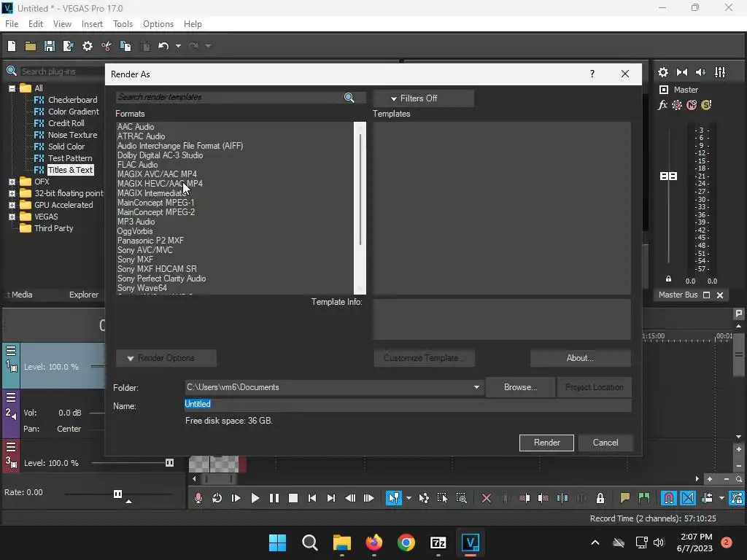The image size is (747, 560).
Task: Expand the VEGAS plug-ins folder
Action: point(12,217)
